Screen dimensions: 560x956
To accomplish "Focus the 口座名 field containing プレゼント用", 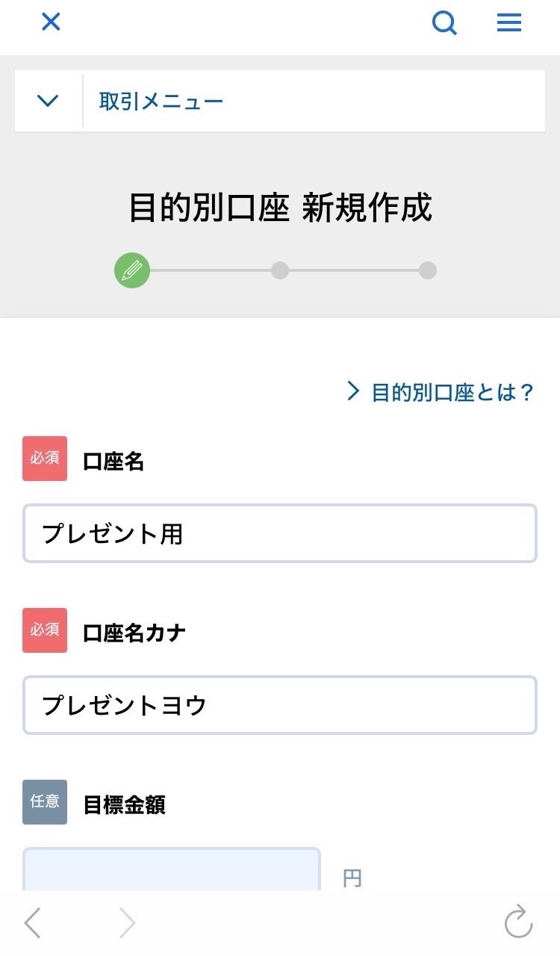I will (x=280, y=533).
